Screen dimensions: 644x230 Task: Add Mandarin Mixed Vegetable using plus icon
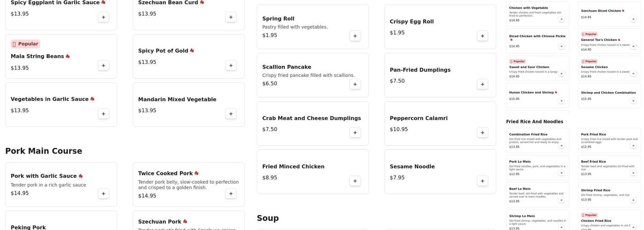click(231, 114)
